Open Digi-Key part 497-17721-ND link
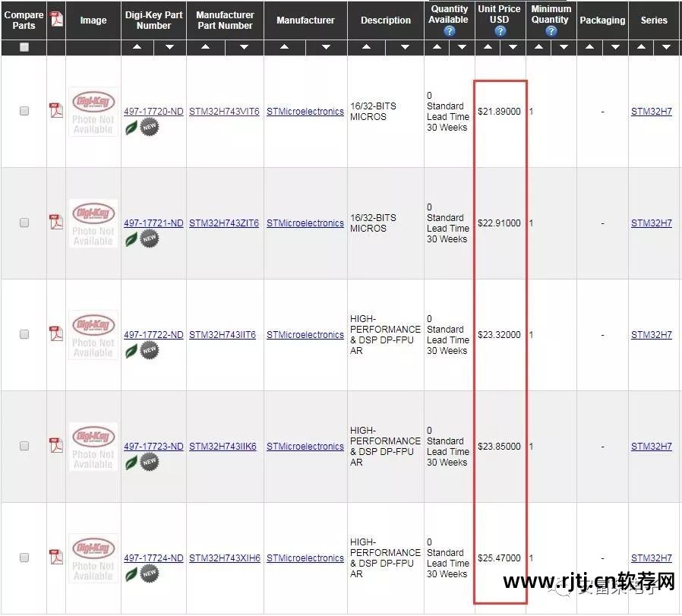 click(153, 223)
